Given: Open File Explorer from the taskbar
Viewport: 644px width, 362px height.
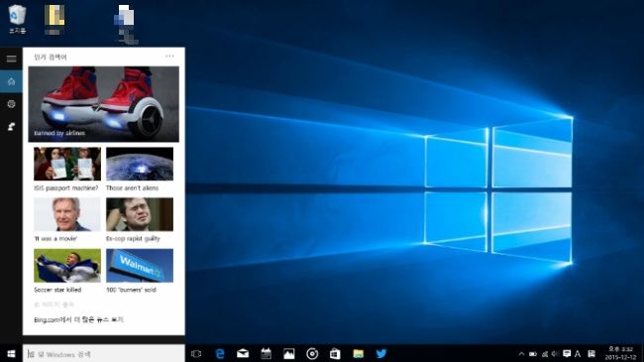Looking at the screenshot, I should coord(358,354).
